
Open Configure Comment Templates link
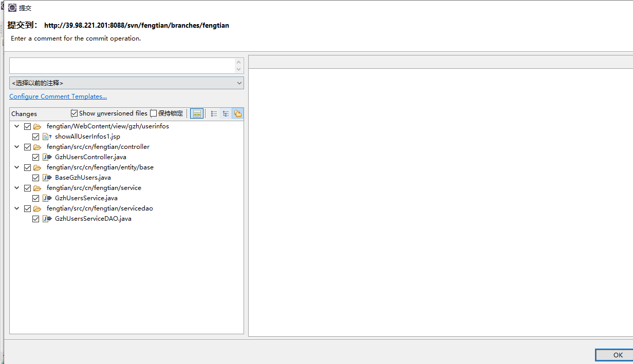[58, 97]
